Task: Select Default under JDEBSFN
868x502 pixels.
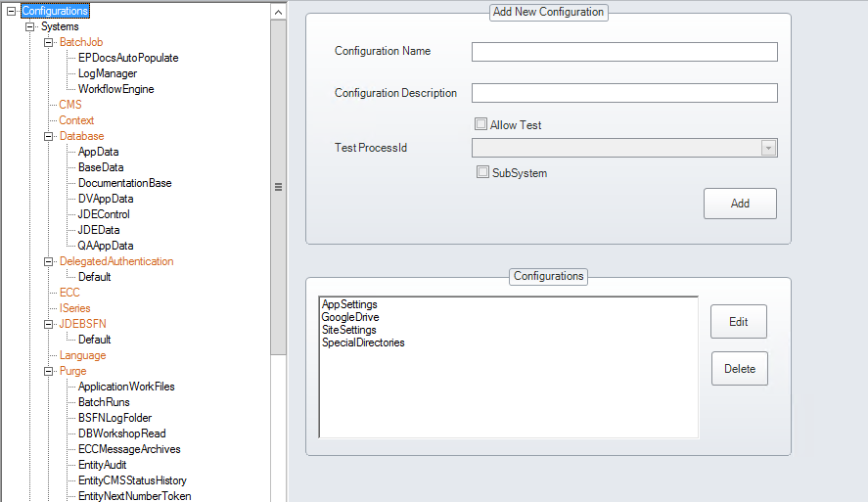Action: (94, 340)
